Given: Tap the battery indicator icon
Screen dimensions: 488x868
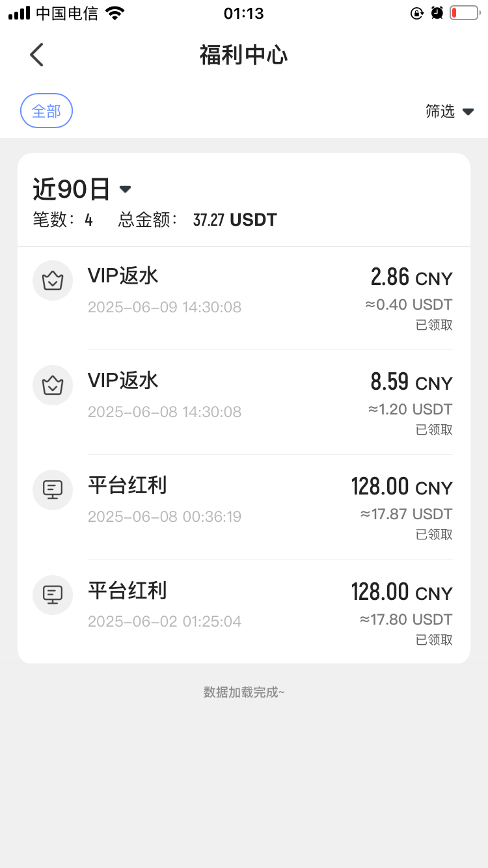Looking at the screenshot, I should (x=463, y=13).
